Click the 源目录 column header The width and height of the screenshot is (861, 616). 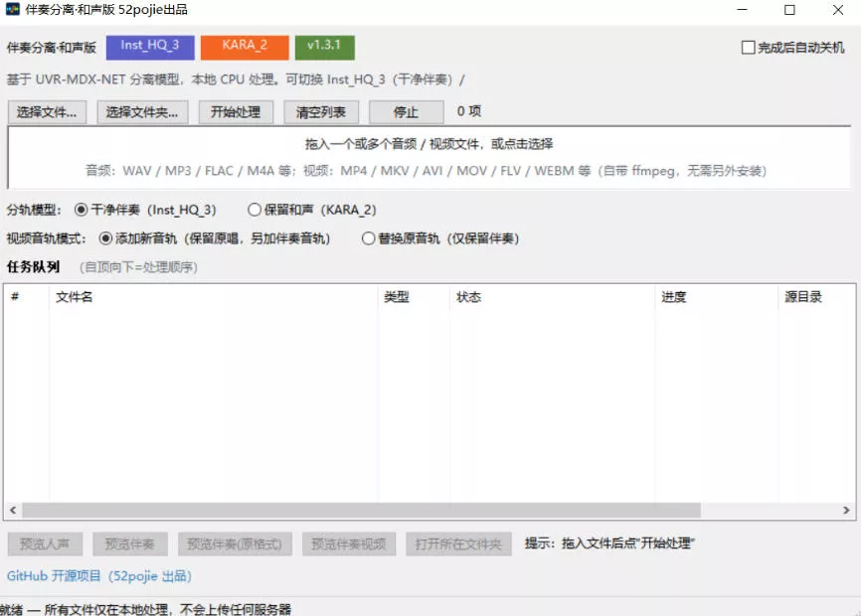click(816, 297)
